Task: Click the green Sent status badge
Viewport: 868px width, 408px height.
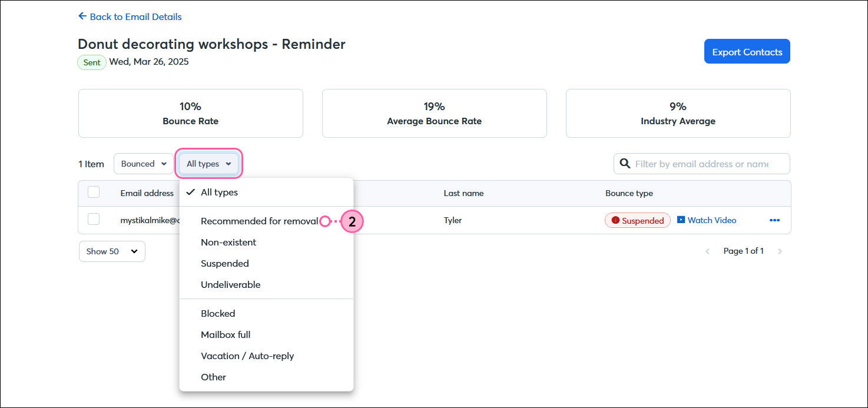Action: 91,62
